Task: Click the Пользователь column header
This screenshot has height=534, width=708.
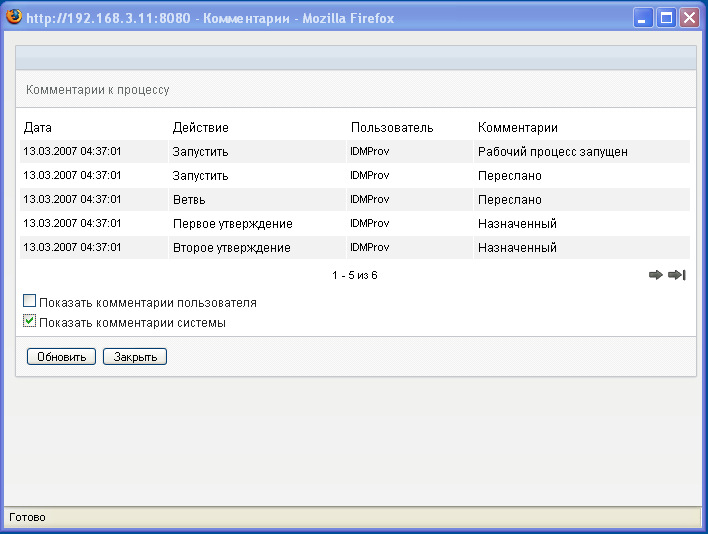Action: pos(391,128)
